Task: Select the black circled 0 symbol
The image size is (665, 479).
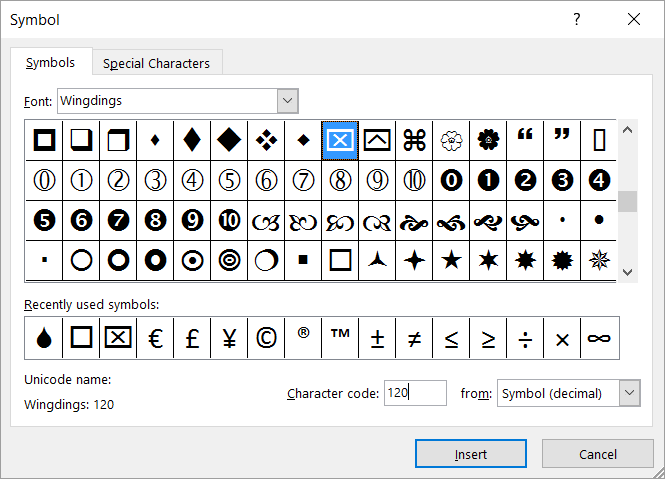Action: tap(451, 181)
